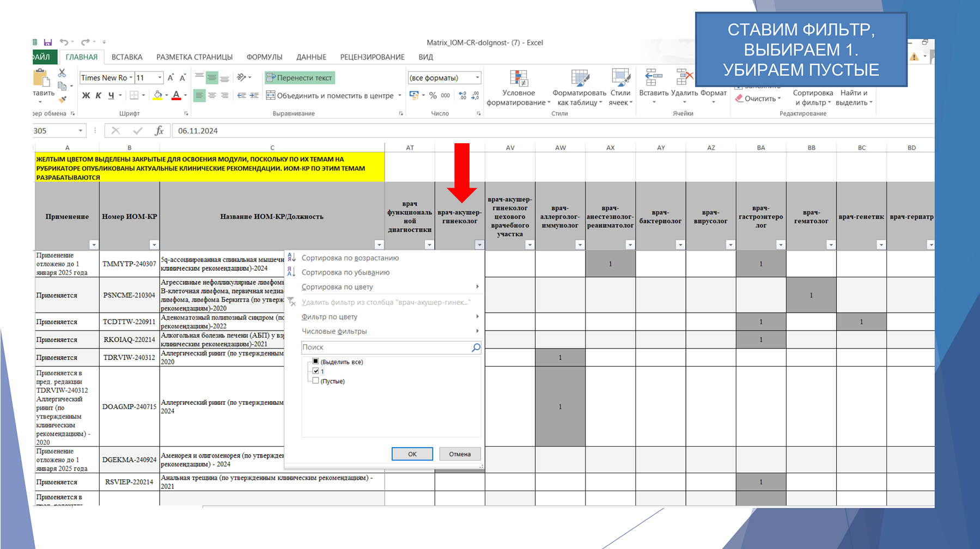
Task: Click the Отмена button in filter dialog
Action: (x=460, y=454)
